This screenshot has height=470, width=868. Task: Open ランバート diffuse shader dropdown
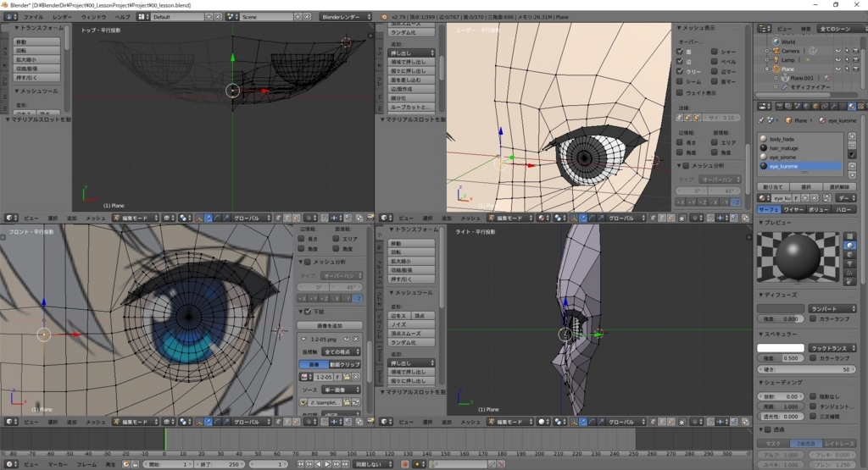tap(832, 308)
